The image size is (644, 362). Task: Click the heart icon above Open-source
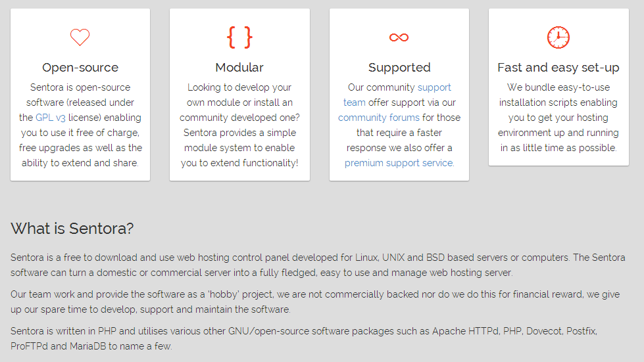coord(80,37)
